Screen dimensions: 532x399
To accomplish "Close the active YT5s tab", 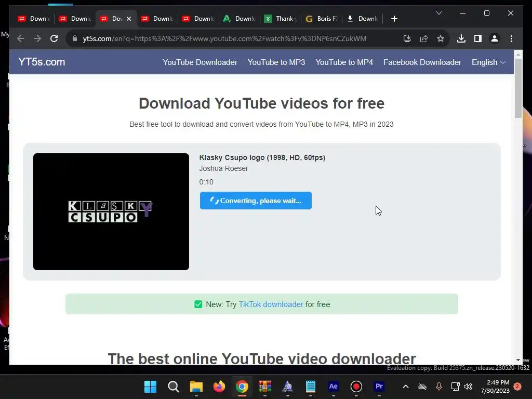I will [129, 19].
